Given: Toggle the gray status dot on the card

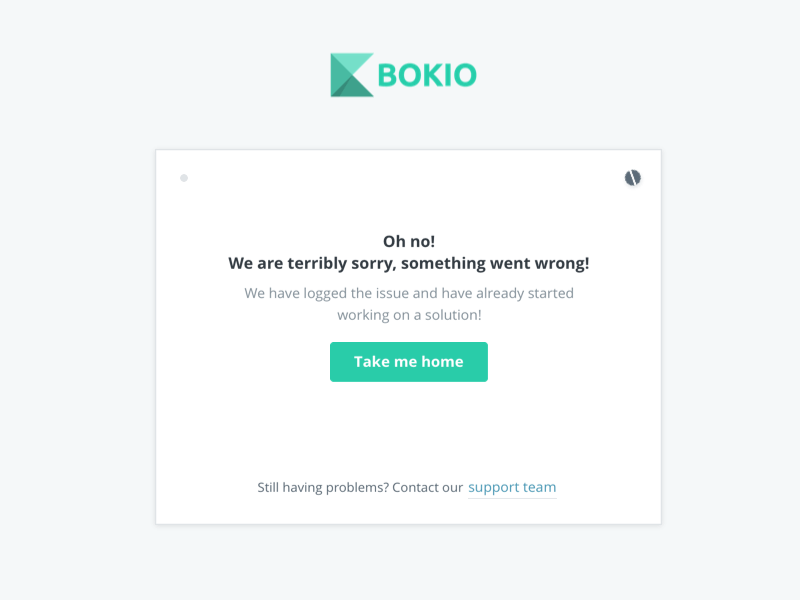Looking at the screenshot, I should [184, 178].
